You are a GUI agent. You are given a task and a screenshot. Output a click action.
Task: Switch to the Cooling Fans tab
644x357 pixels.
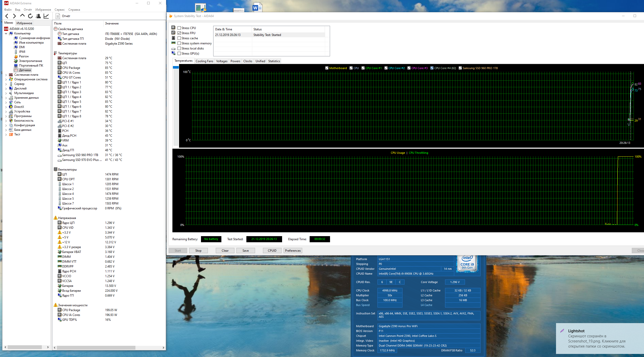point(204,61)
